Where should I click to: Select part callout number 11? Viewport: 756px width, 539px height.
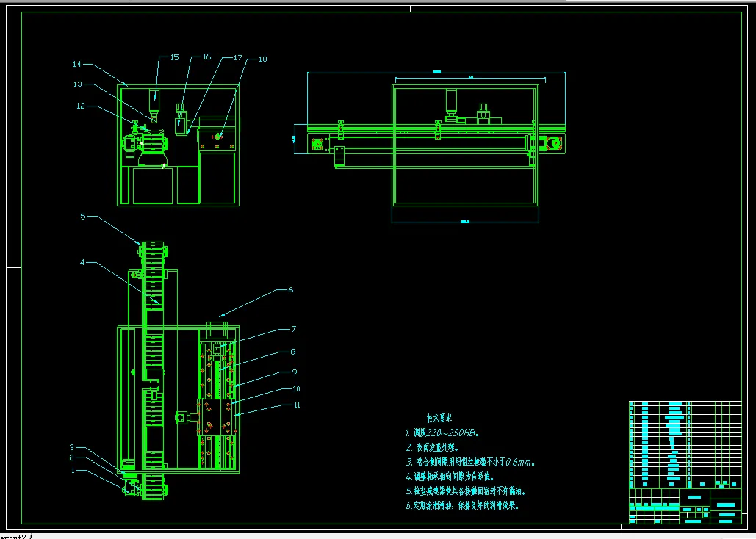point(297,405)
